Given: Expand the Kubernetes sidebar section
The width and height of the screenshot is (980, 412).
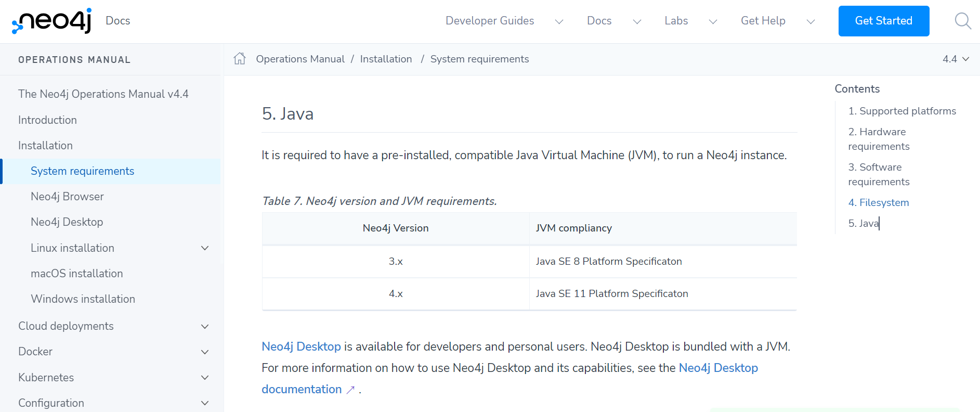Looking at the screenshot, I should point(205,378).
